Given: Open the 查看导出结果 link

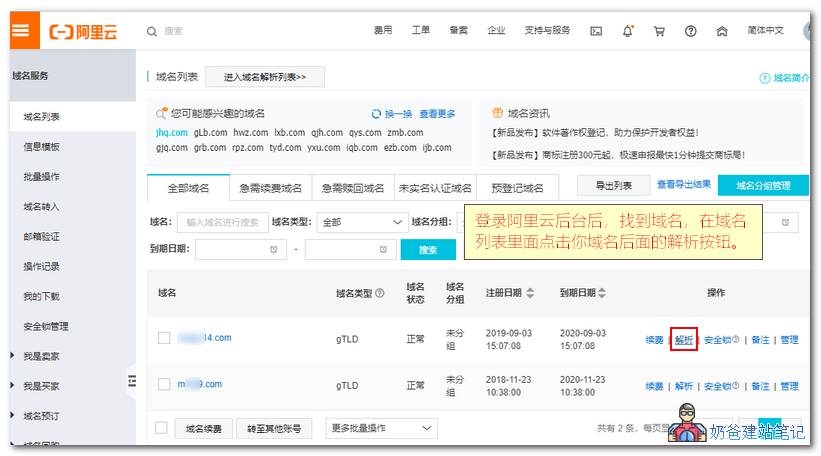Looking at the screenshot, I should click(684, 185).
